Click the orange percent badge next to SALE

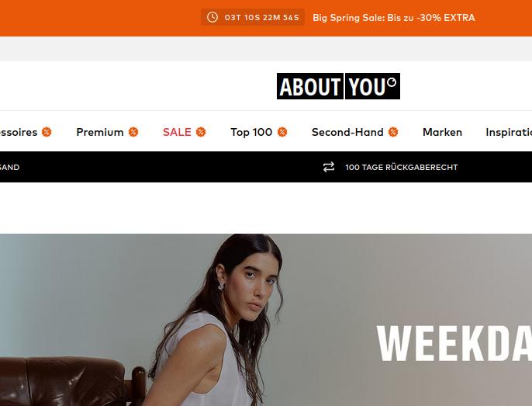(x=201, y=132)
